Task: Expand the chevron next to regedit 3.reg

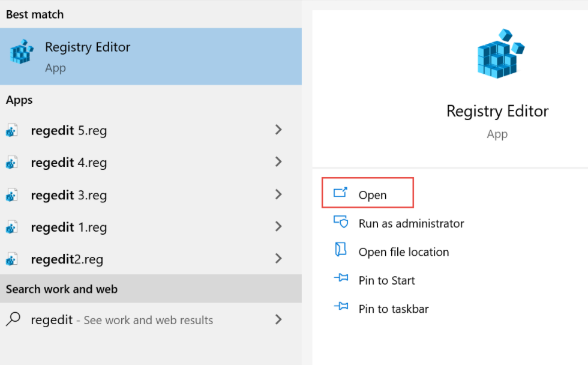Action: (x=278, y=195)
